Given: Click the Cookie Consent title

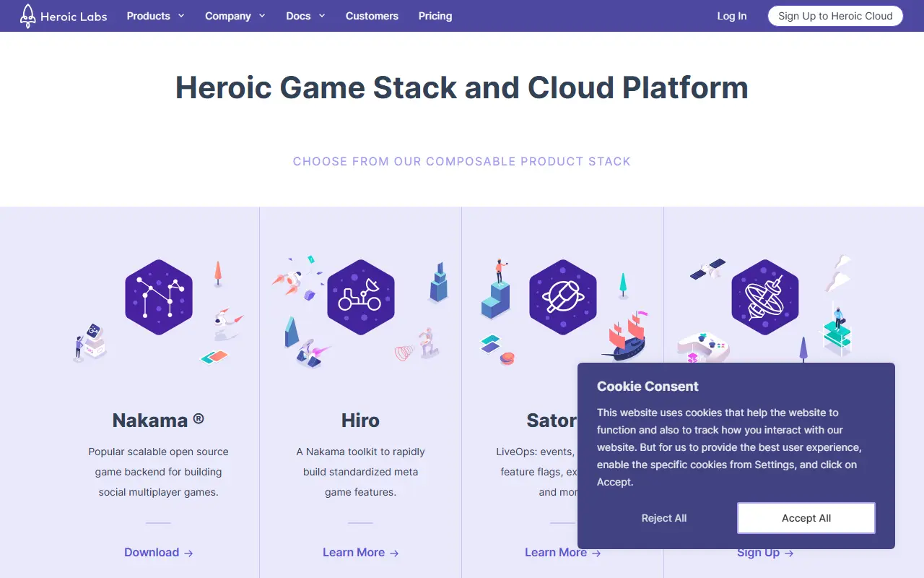Looking at the screenshot, I should (648, 387).
